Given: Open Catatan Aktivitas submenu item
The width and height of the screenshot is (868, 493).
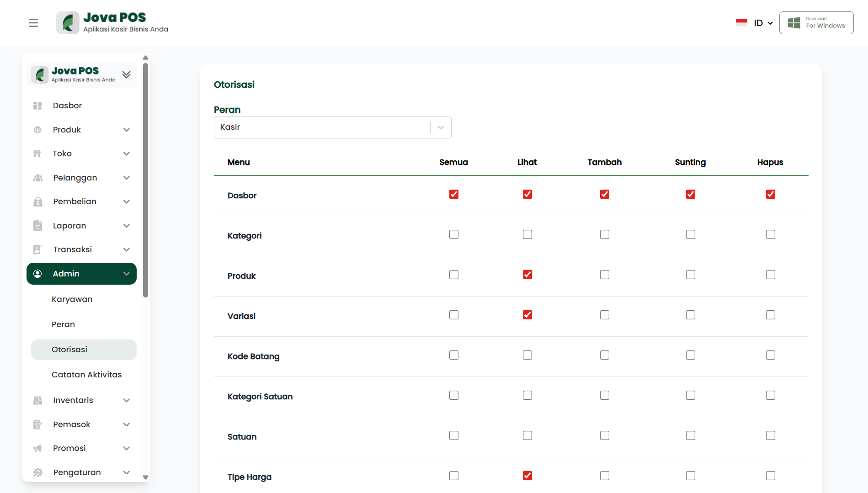Looking at the screenshot, I should coord(86,375).
